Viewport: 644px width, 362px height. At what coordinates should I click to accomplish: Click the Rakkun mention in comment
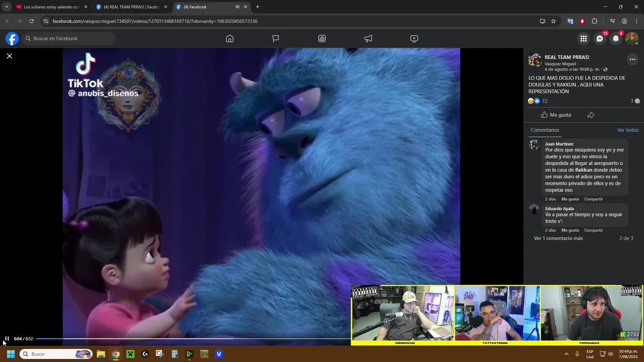tap(584, 170)
